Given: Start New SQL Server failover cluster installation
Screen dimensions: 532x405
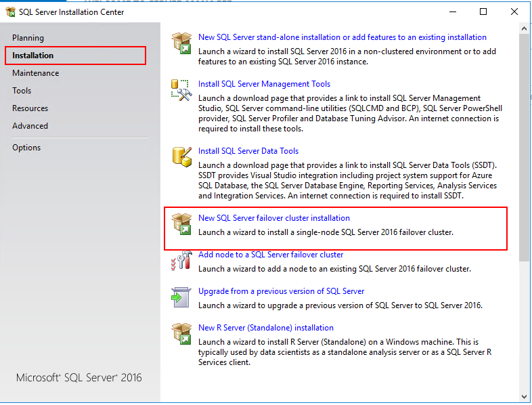Looking at the screenshot, I should click(274, 218).
